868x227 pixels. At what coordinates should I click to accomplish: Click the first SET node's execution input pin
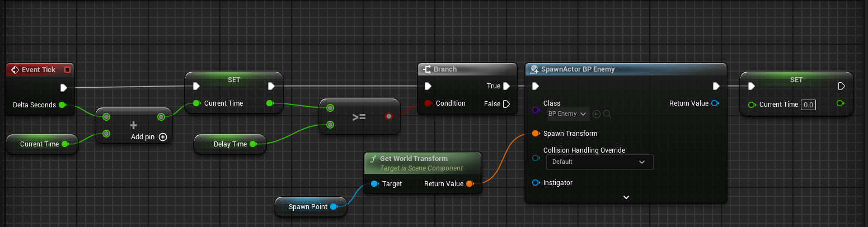click(196, 86)
